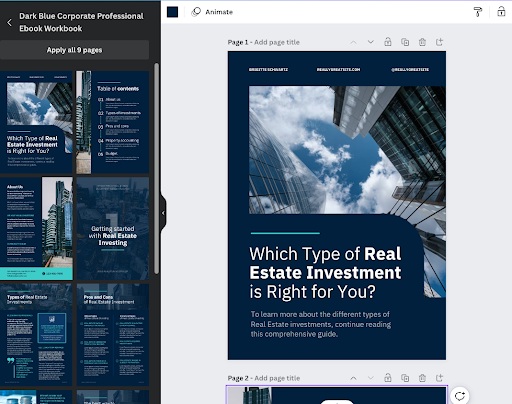Move Page 1 down with the arrow
512x404 pixels.
370,42
